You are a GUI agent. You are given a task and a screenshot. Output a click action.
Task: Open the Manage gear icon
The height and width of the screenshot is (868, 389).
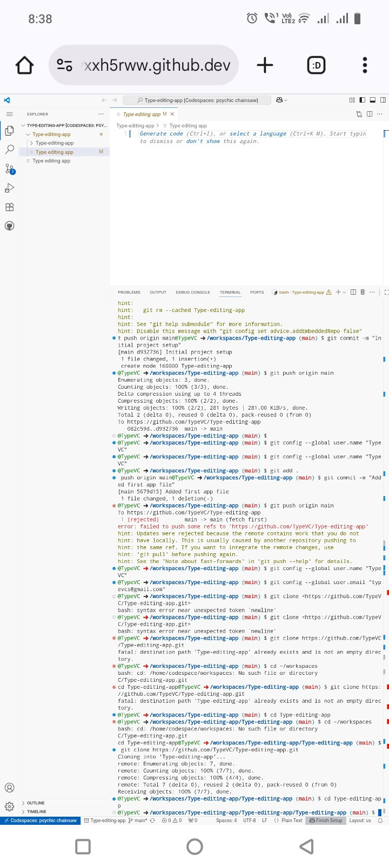(x=9, y=806)
